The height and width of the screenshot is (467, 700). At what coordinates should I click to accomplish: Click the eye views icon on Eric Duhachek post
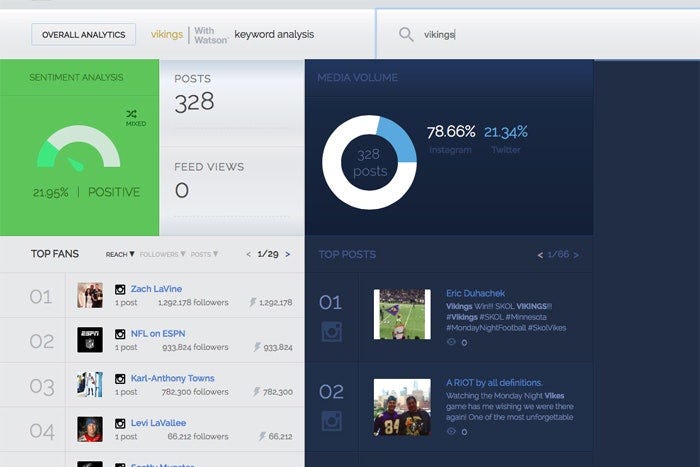click(451, 342)
